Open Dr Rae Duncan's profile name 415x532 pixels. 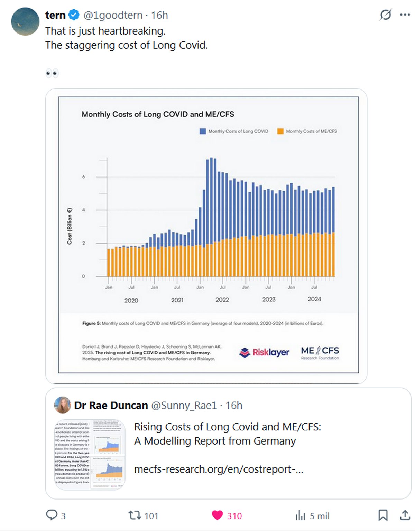tap(111, 405)
